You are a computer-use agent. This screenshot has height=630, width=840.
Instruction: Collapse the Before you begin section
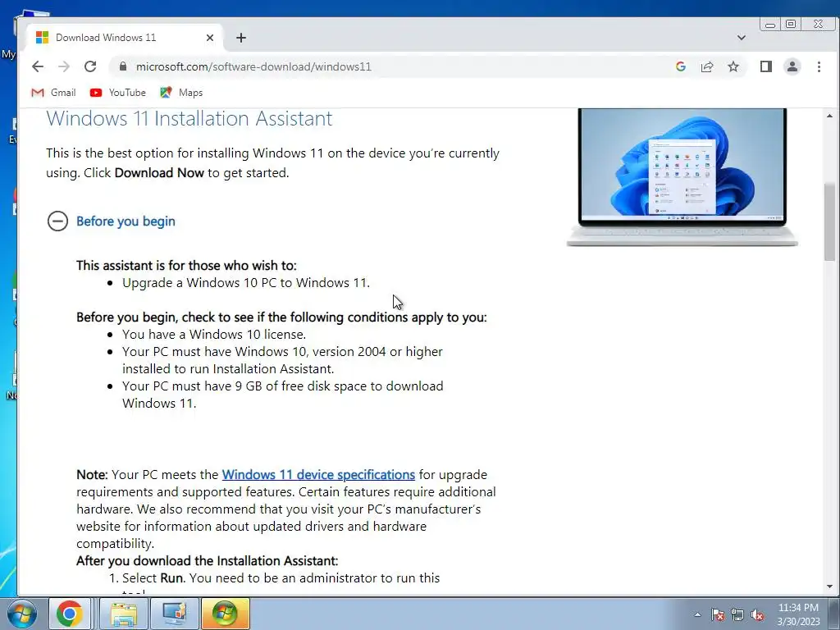tap(58, 221)
